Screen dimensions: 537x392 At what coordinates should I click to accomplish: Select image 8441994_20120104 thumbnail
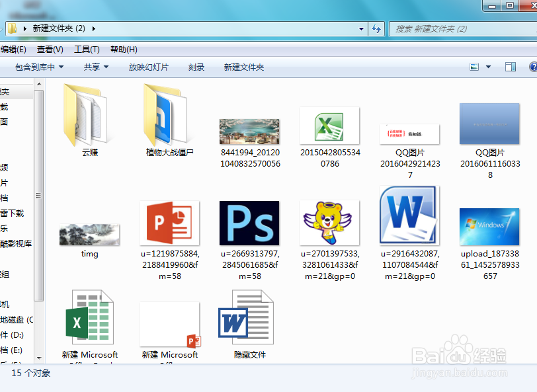pyautogui.click(x=249, y=132)
